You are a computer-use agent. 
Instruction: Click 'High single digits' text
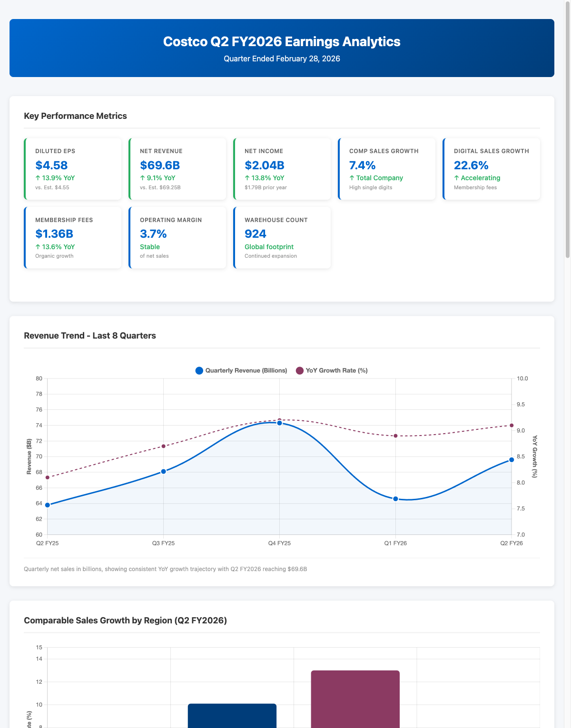(371, 187)
